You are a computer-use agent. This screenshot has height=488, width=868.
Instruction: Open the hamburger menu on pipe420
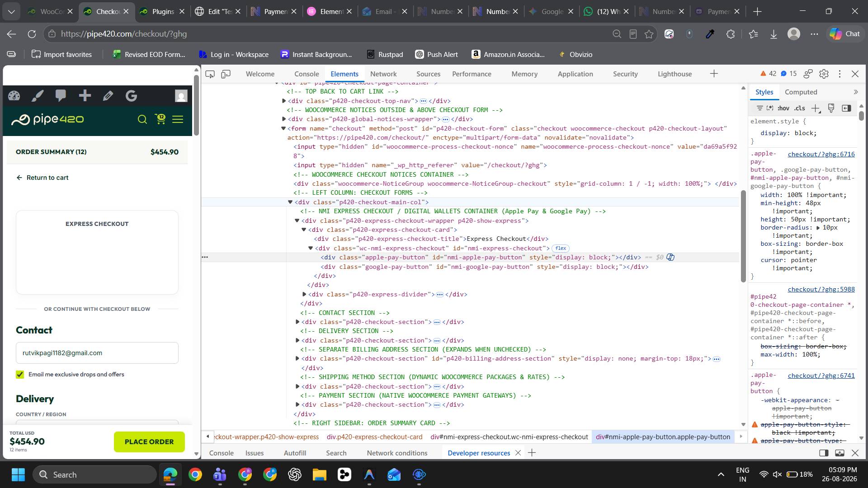pos(178,119)
